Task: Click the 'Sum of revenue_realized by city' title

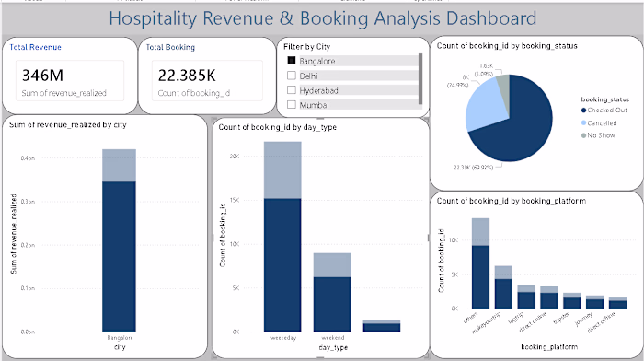Action: 68,124
